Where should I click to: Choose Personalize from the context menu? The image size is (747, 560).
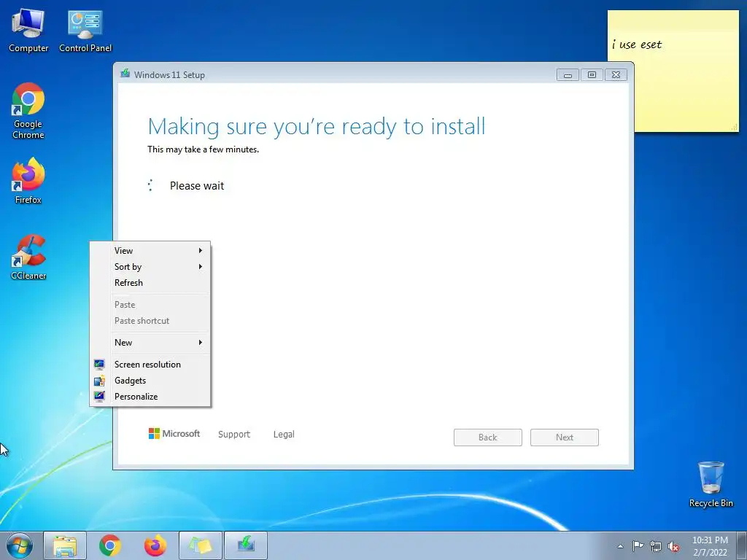pyautogui.click(x=150, y=396)
